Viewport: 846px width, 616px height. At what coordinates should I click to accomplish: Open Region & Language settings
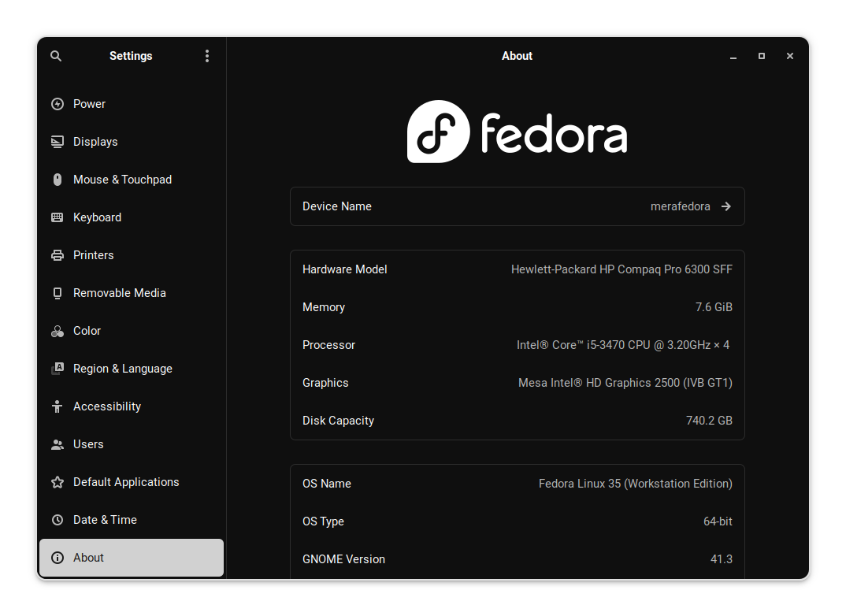point(132,369)
